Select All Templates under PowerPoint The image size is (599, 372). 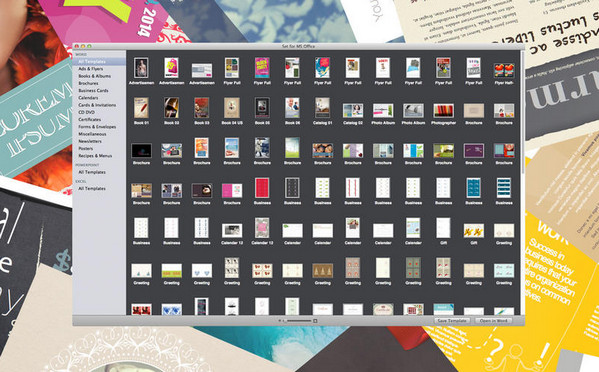92,172
